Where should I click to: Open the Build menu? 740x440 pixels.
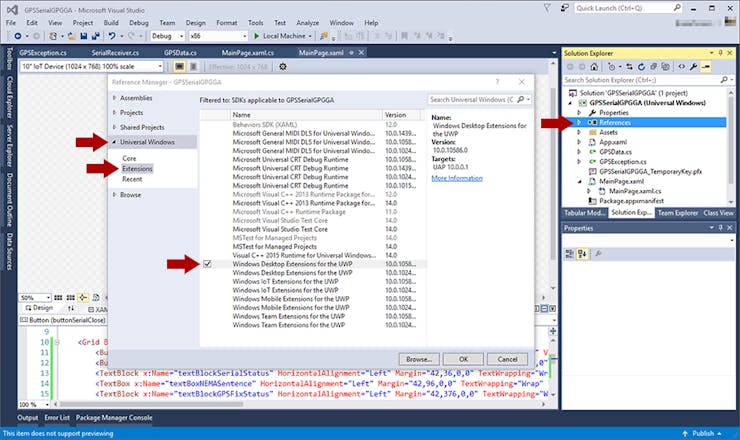(111, 23)
